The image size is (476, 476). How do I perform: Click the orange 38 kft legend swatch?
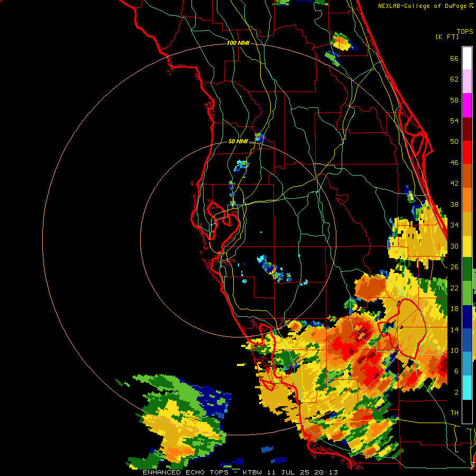[x=467, y=200]
